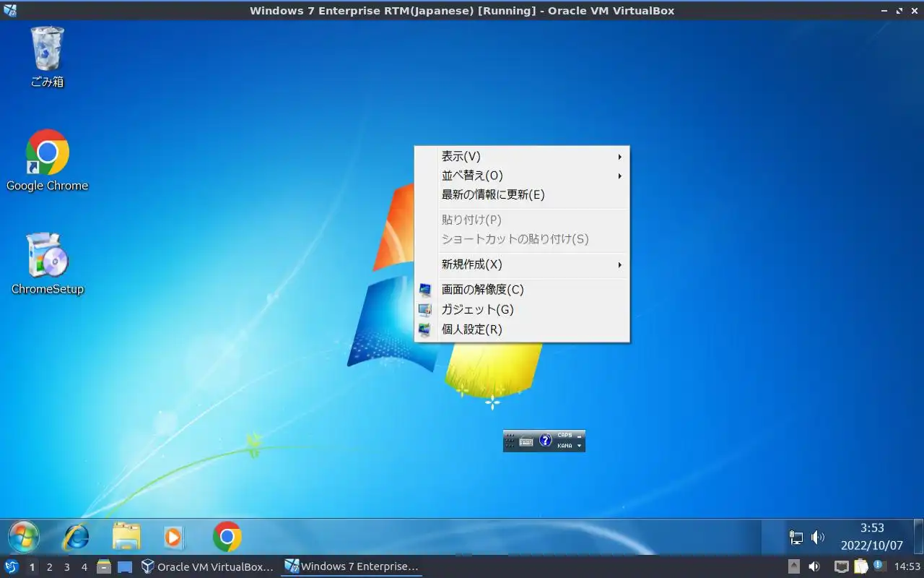Minimize the language bar with the dash button
The image size is (924, 578).
click(579, 436)
